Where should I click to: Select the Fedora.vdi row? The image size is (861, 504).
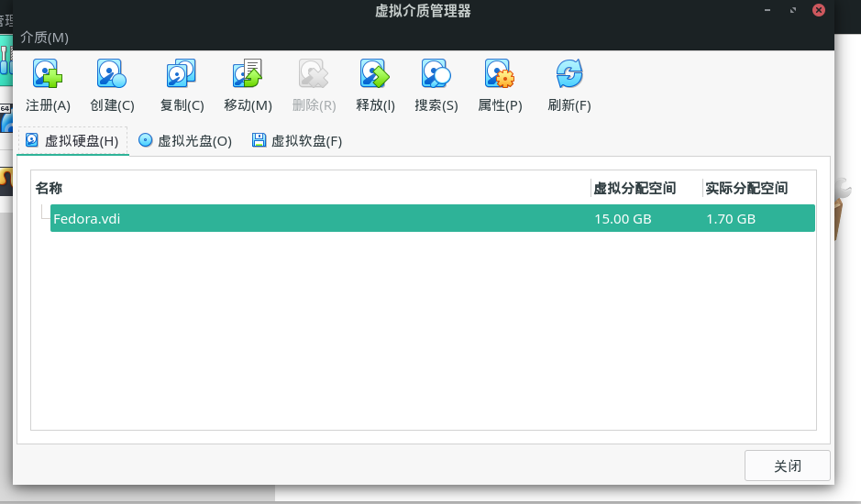click(x=432, y=218)
